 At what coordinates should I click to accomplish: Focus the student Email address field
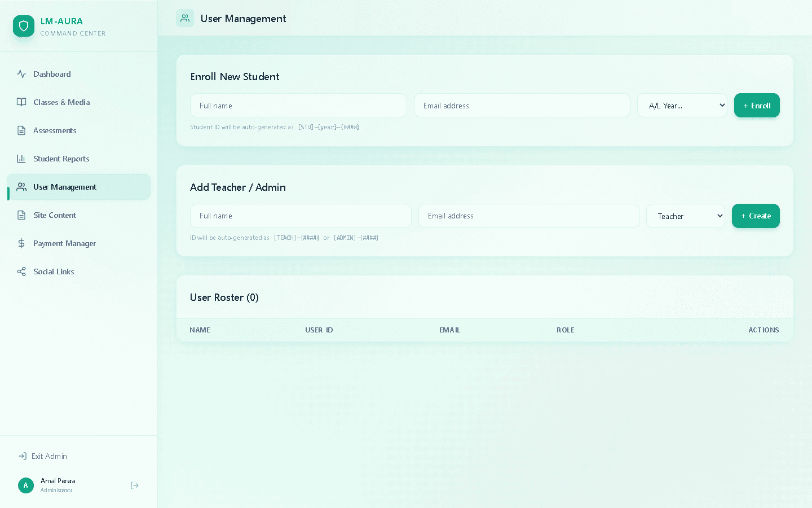click(x=522, y=106)
